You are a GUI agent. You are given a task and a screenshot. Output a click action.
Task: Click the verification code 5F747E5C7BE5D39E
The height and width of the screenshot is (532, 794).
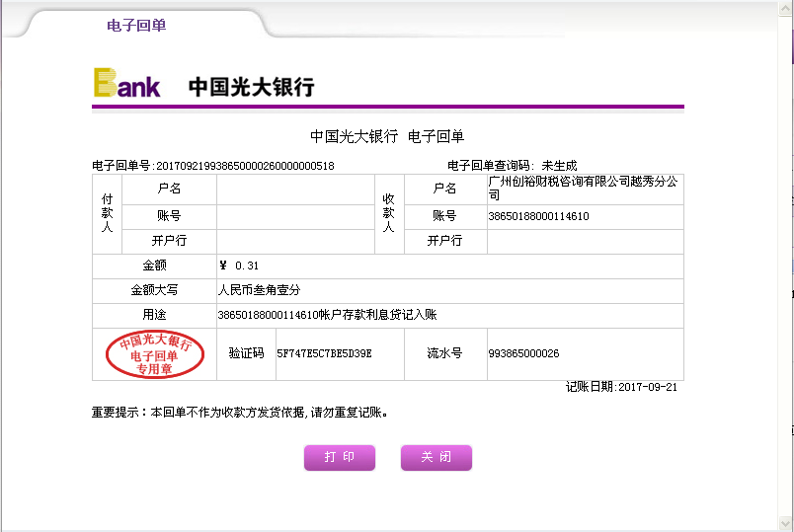(x=324, y=353)
